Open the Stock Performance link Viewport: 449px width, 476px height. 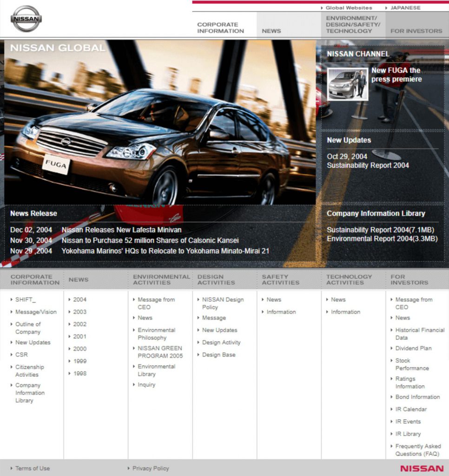pos(412,364)
